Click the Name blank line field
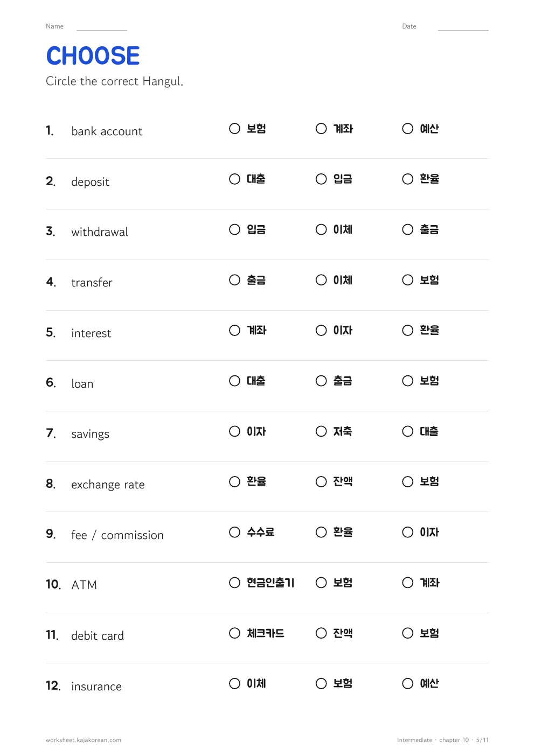 click(x=102, y=27)
